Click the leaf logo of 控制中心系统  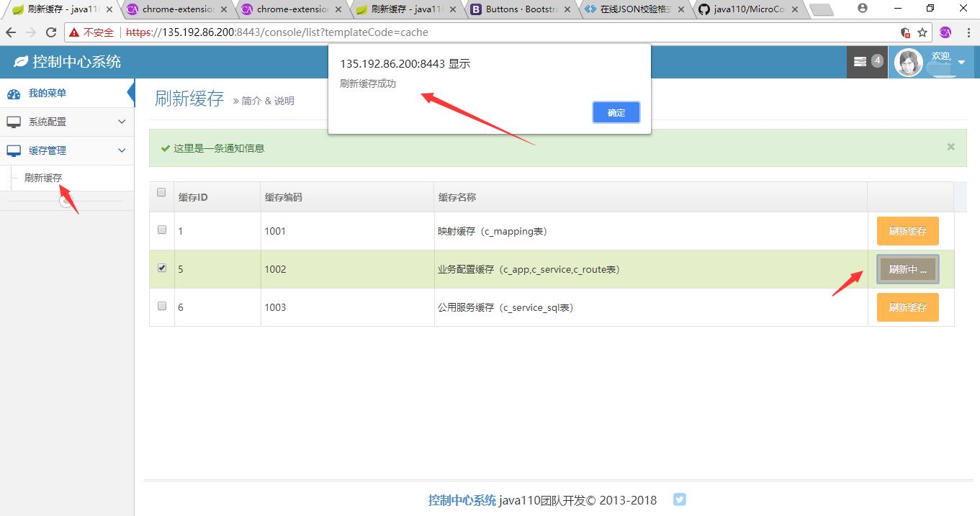coord(21,63)
